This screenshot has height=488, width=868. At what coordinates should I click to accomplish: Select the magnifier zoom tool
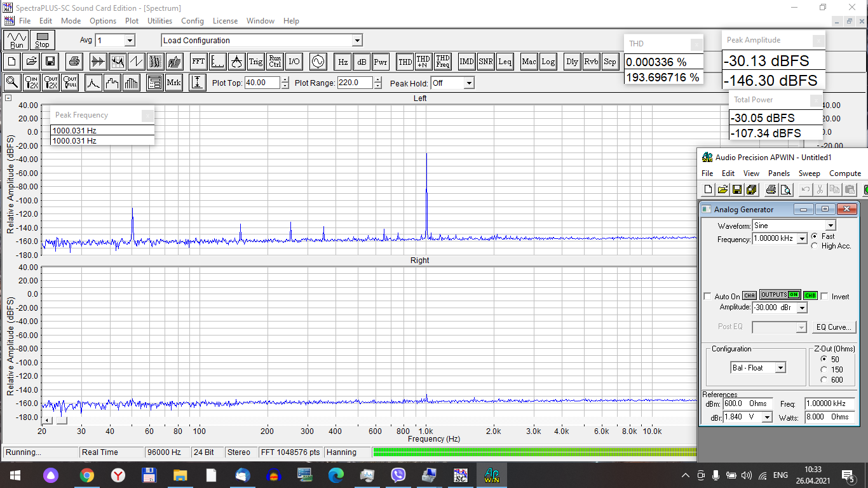click(11, 83)
